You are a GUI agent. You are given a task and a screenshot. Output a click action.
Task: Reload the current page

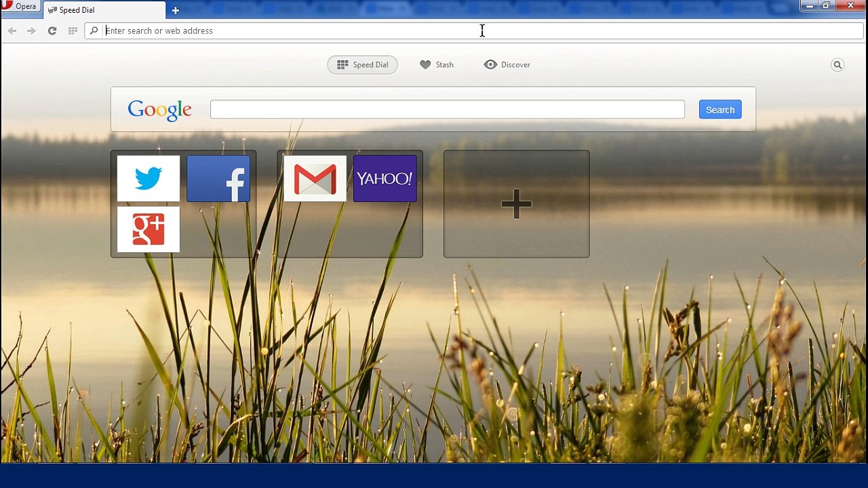click(x=52, y=30)
